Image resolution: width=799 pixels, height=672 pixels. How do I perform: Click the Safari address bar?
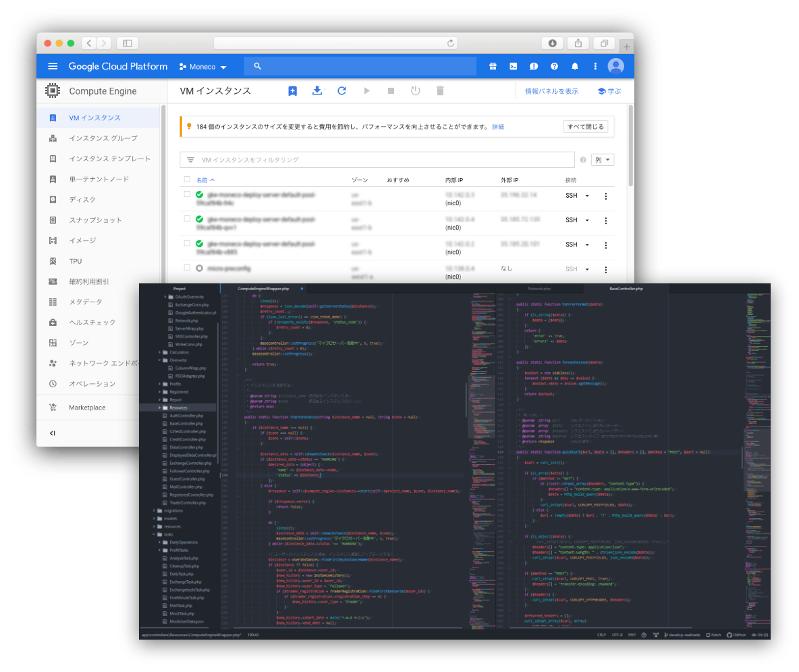(x=335, y=43)
